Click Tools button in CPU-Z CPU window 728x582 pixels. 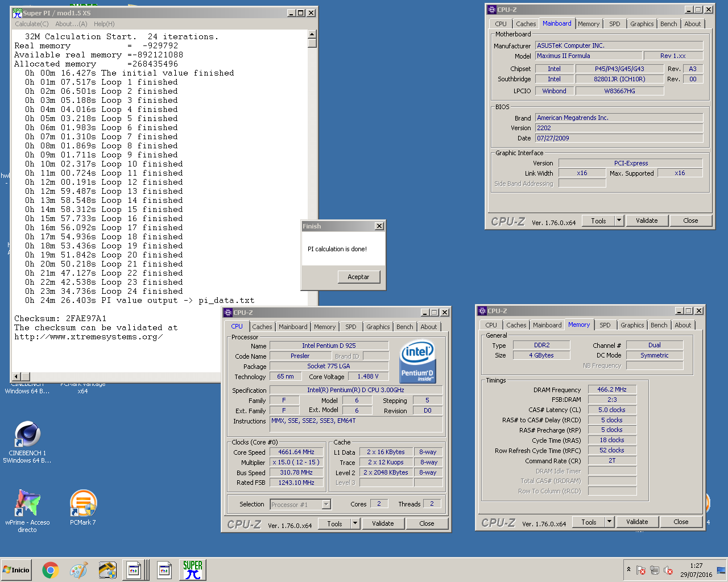click(x=335, y=523)
